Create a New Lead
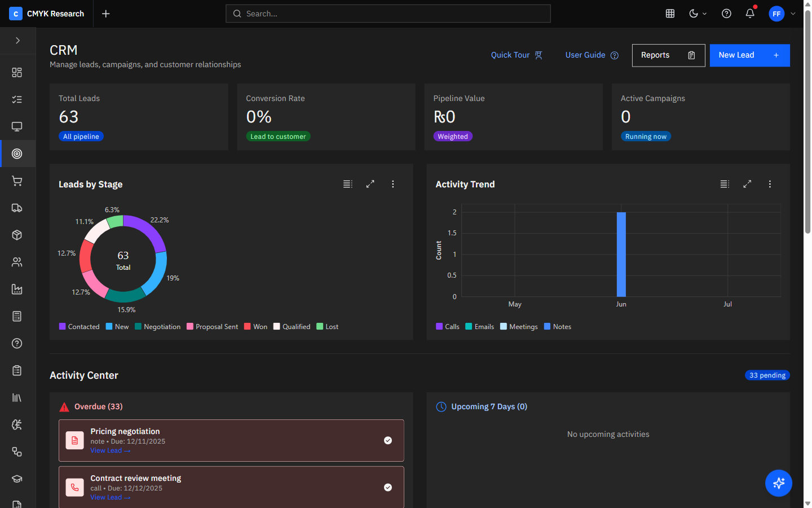Image resolution: width=812 pixels, height=508 pixels. [x=749, y=55]
